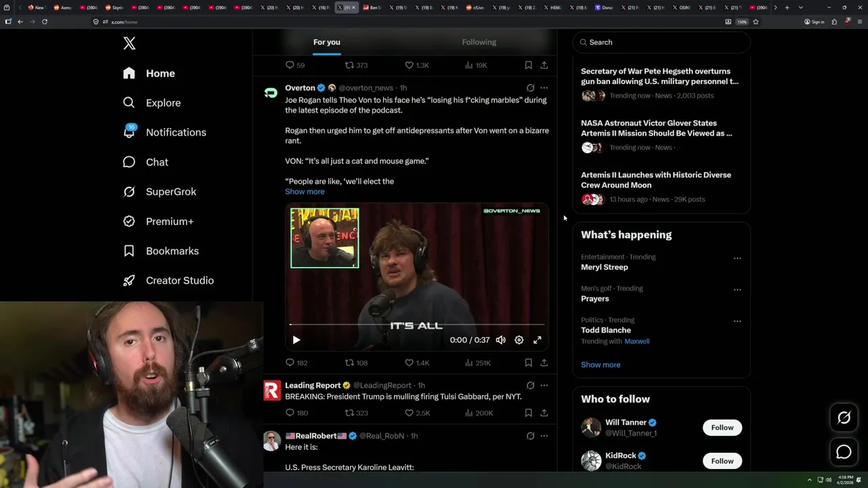Enter fullscreen on the video

pyautogui.click(x=537, y=340)
